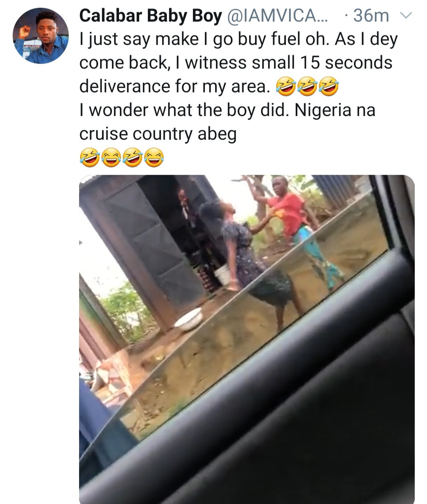Click the third emoji after 'my area.'
The image size is (427, 504).
click(x=329, y=87)
